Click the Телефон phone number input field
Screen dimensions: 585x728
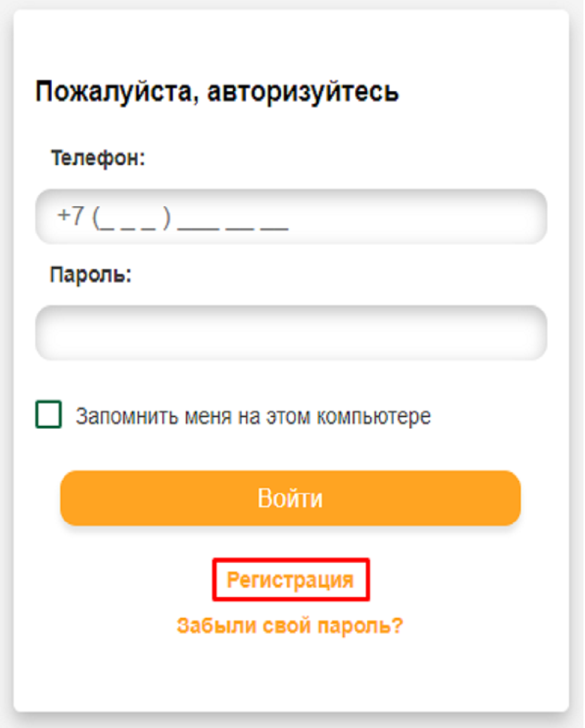(x=290, y=217)
